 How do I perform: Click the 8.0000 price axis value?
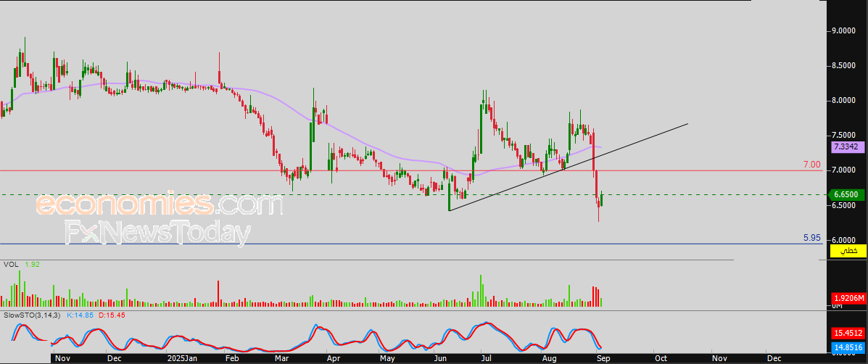845,101
